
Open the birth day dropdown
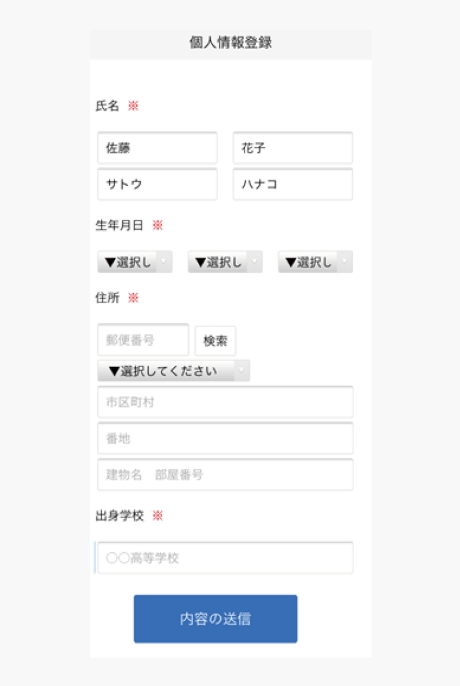click(315, 262)
